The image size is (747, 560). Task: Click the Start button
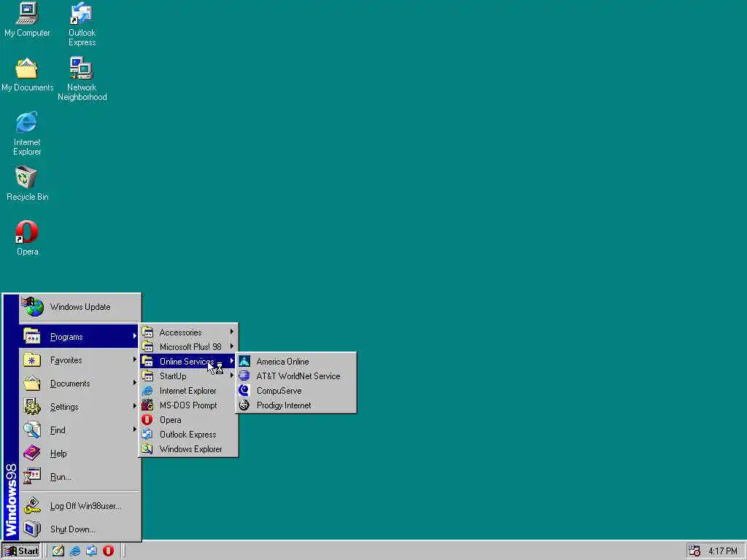(21, 551)
